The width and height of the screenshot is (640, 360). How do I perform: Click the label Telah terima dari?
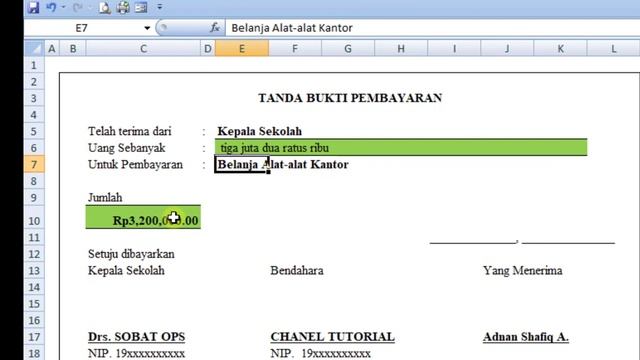pyautogui.click(x=129, y=131)
